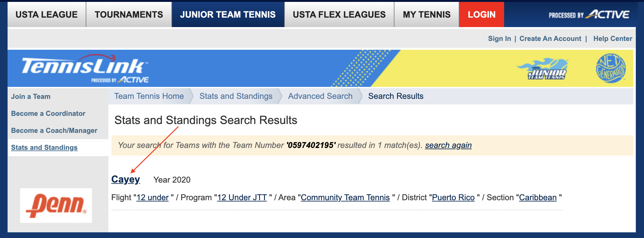Viewport: 644px width, 238px height.
Task: Click the Penn sponsor logo
Action: click(x=56, y=206)
